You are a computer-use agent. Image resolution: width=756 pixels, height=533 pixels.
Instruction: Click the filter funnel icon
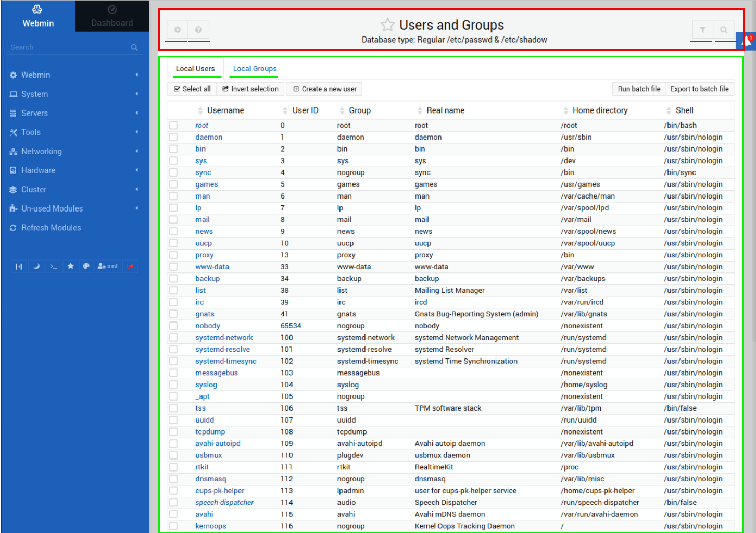[x=702, y=30]
